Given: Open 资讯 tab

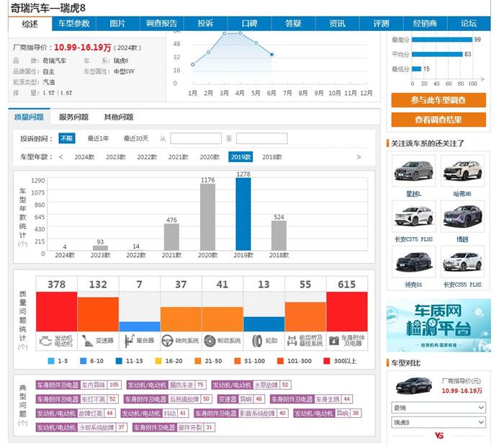Looking at the screenshot, I should [337, 24].
